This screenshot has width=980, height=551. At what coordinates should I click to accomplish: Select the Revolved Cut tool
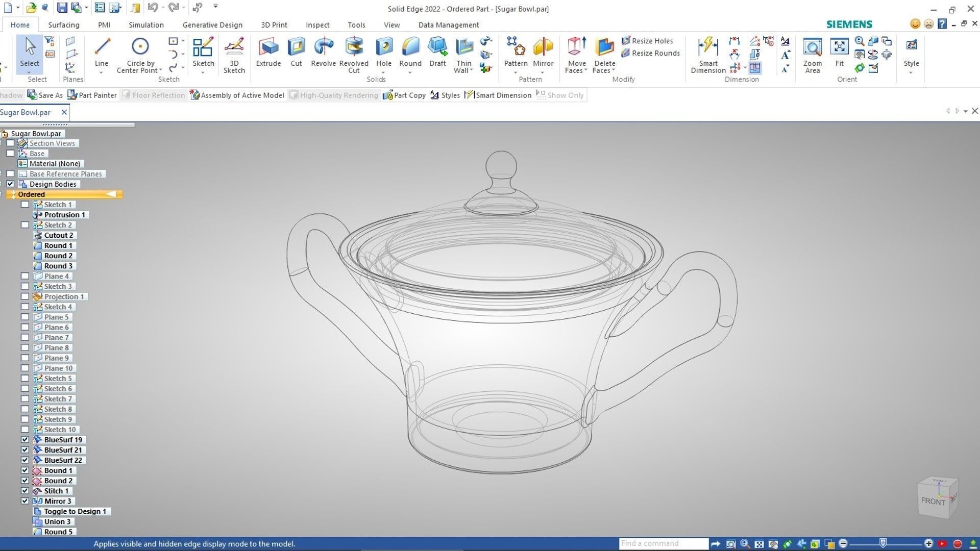(354, 47)
